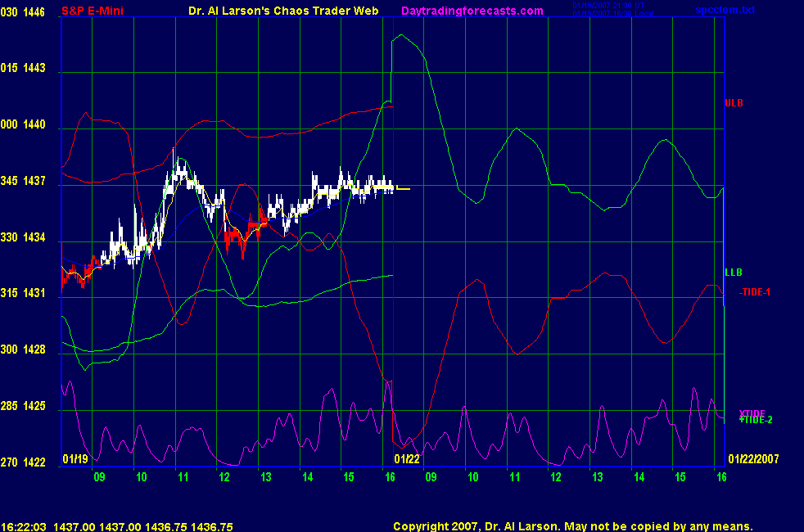Click the Daytradingforecasts.com link
Image resolution: width=804 pixels, height=532 pixels.
point(472,11)
